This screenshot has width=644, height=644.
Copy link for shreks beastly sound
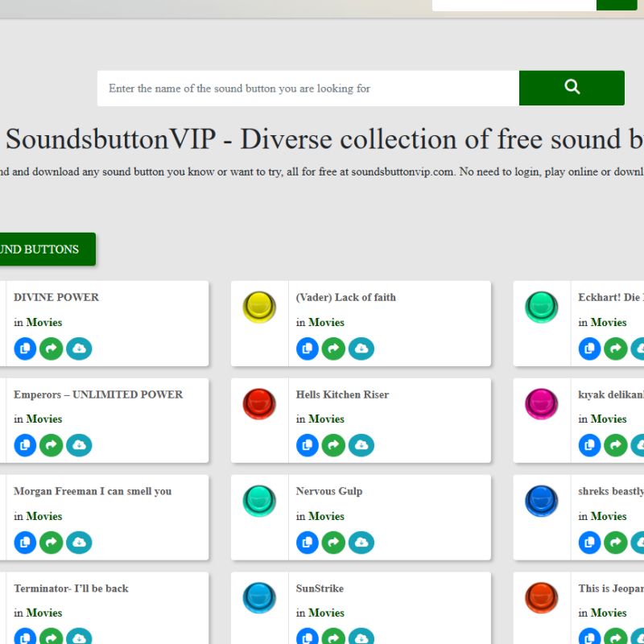[589, 543]
